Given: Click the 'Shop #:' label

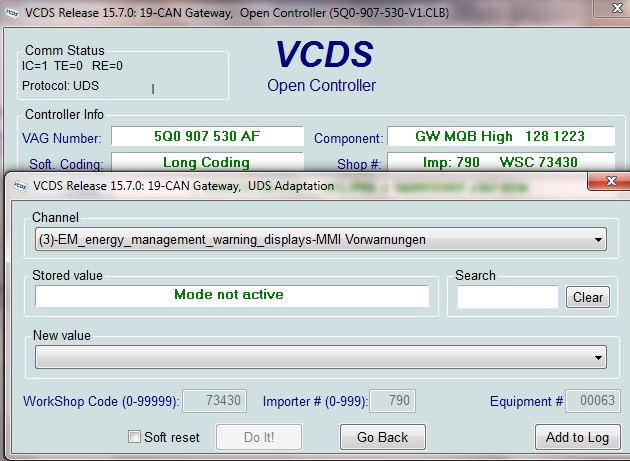Looking at the screenshot, I should pyautogui.click(x=359, y=164).
